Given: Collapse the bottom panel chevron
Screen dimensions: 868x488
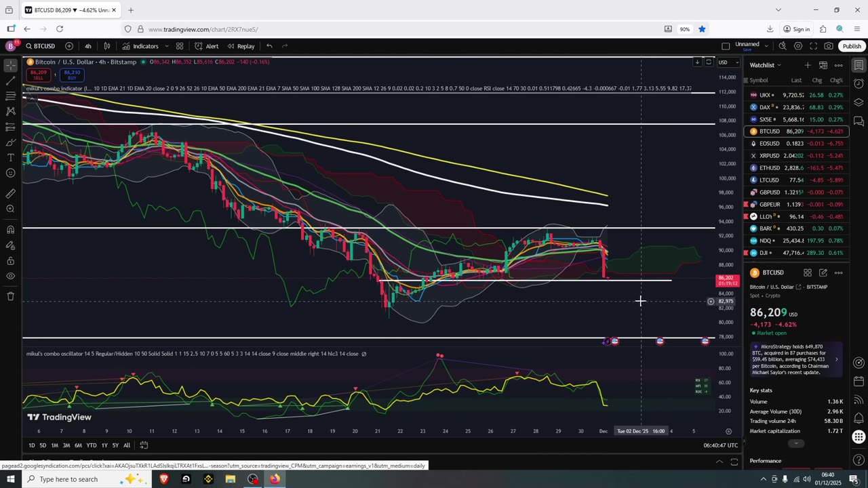Looking at the screenshot, I should (719, 462).
